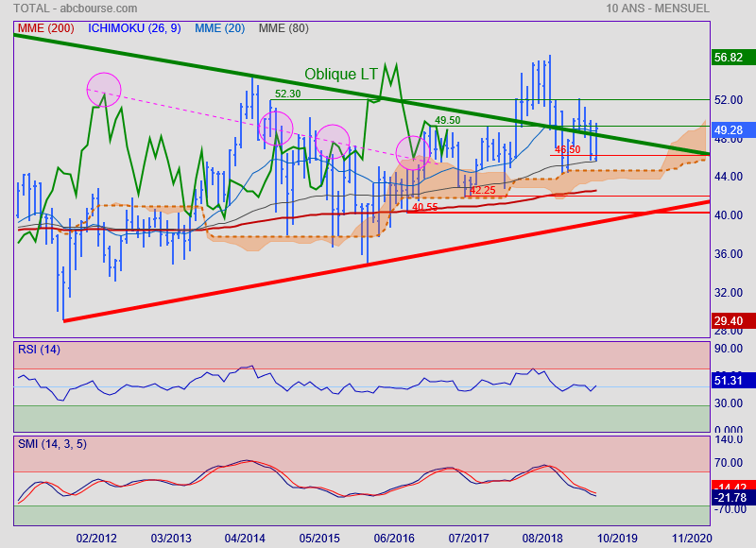Click the 10/2019 date axis label
Viewport: 756px width, 548px height.
coord(617,539)
